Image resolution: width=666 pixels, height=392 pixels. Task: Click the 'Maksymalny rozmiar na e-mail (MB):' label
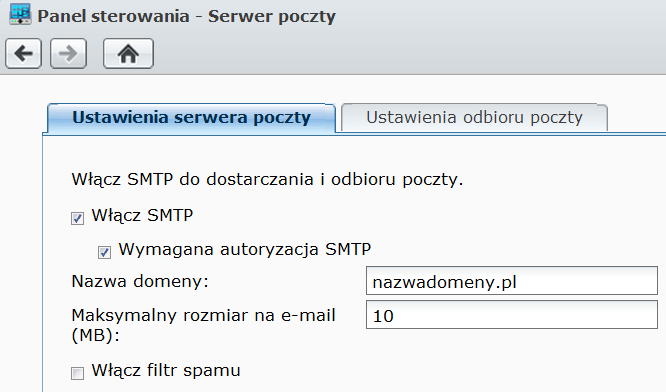(x=203, y=325)
